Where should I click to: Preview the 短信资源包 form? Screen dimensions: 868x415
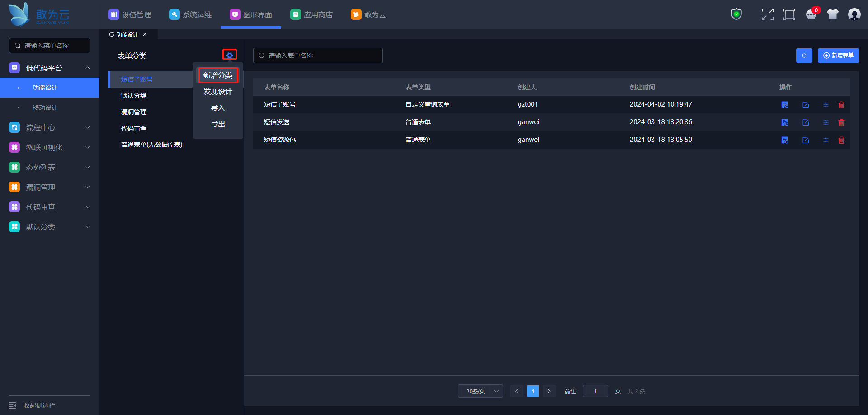(785, 140)
